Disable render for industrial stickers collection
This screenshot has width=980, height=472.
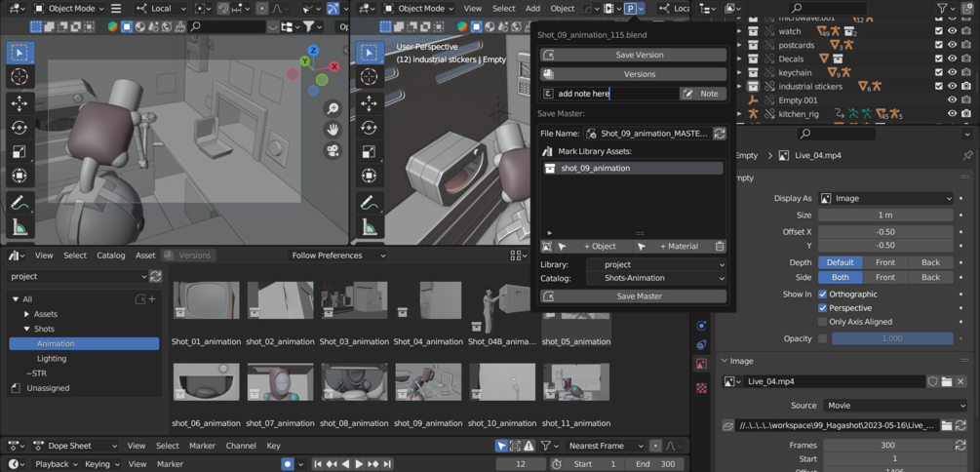967,86
